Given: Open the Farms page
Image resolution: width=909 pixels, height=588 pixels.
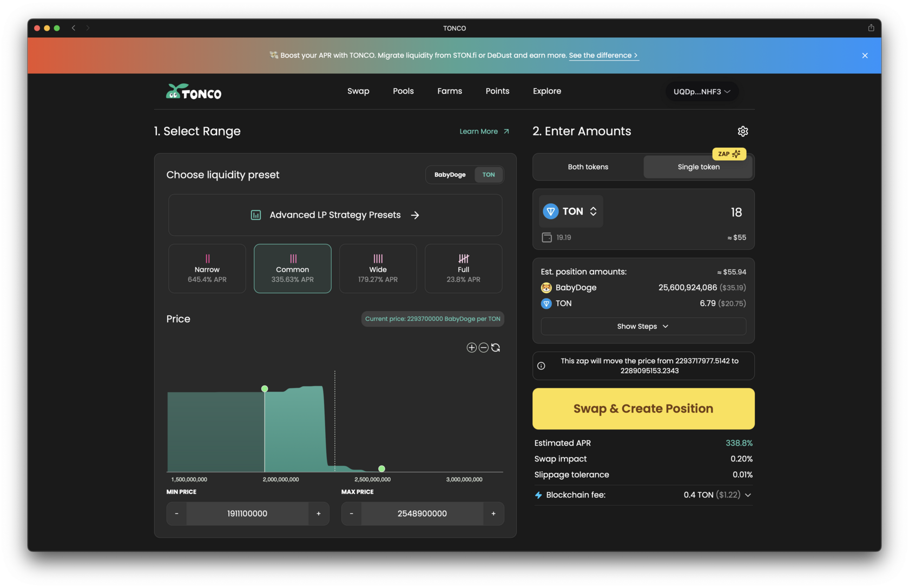Looking at the screenshot, I should coord(450,91).
